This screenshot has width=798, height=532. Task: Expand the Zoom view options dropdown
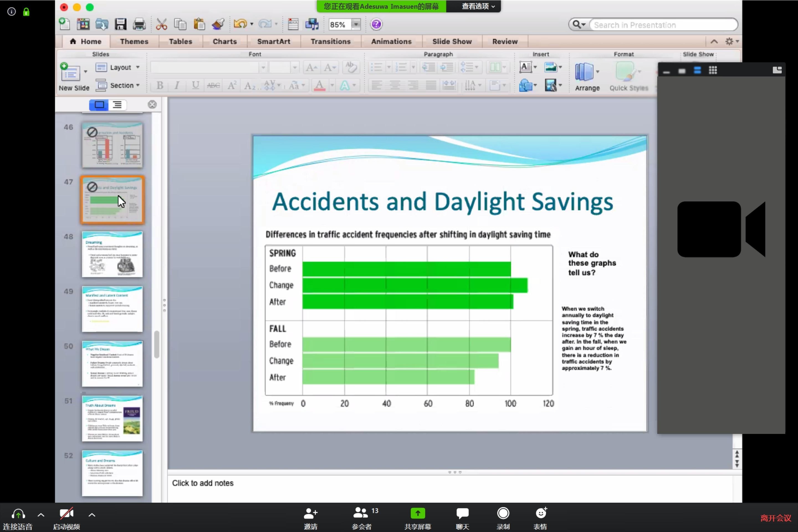[478, 6]
